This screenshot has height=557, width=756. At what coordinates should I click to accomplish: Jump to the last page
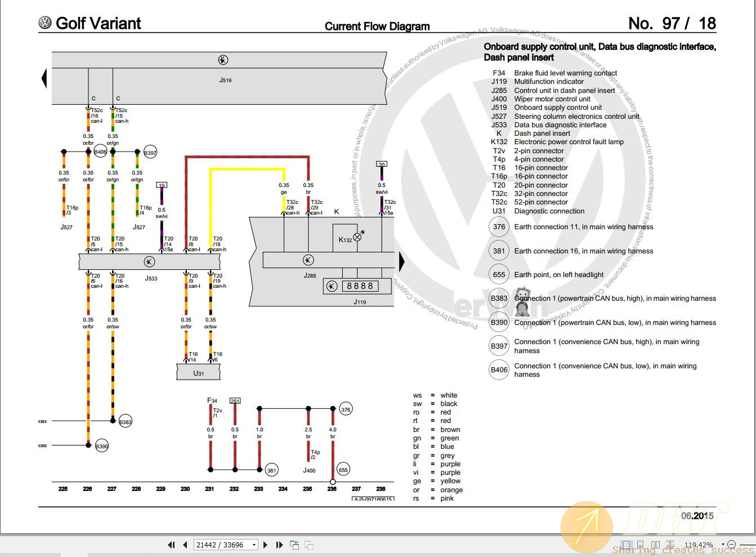pyautogui.click(x=279, y=545)
